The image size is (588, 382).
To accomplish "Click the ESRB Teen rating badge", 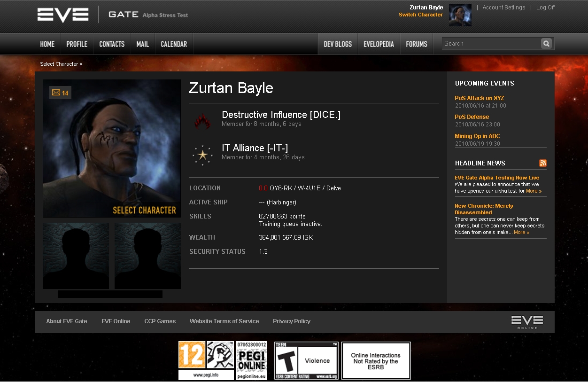I will point(306,360).
